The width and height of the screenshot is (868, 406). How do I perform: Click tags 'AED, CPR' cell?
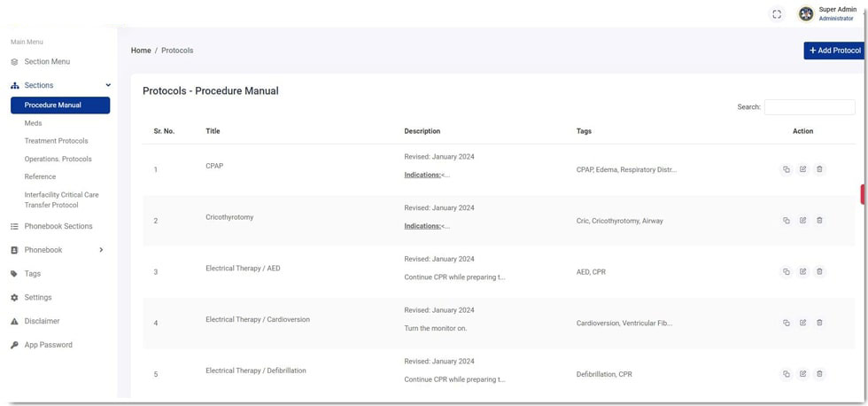(591, 272)
